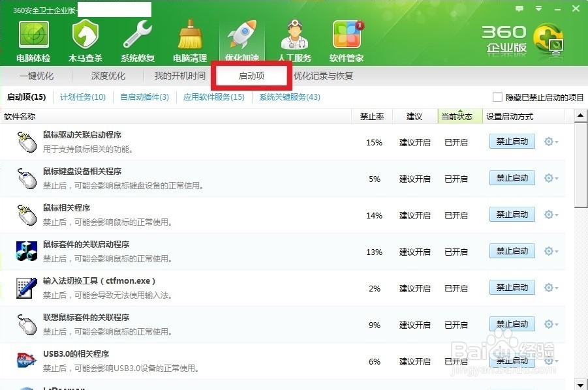Switch to the 深度优化 tab
588x390 pixels.
[x=107, y=76]
